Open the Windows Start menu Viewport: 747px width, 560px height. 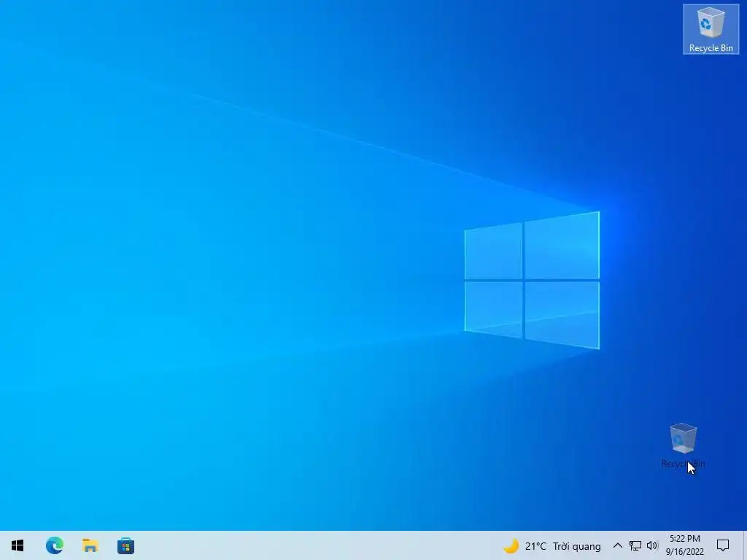tap(18, 545)
